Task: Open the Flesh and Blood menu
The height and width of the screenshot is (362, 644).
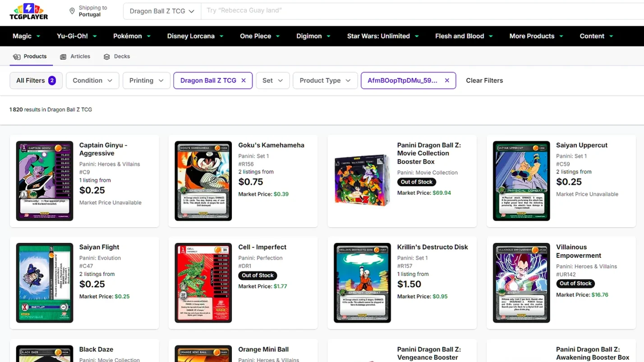Action: coord(464,36)
